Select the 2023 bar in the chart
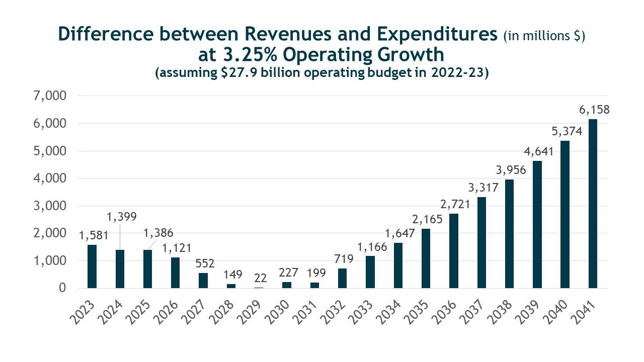644x362 pixels. [x=92, y=266]
